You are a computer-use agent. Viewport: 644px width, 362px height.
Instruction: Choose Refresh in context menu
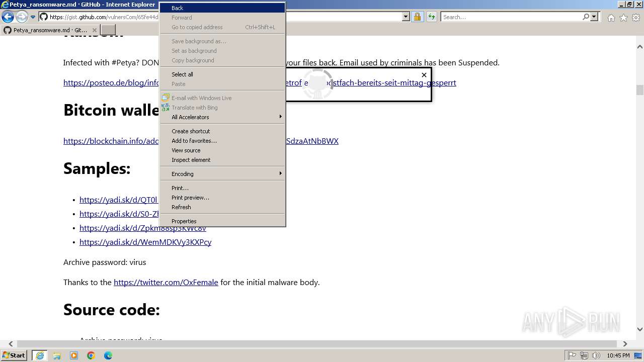tap(222, 207)
